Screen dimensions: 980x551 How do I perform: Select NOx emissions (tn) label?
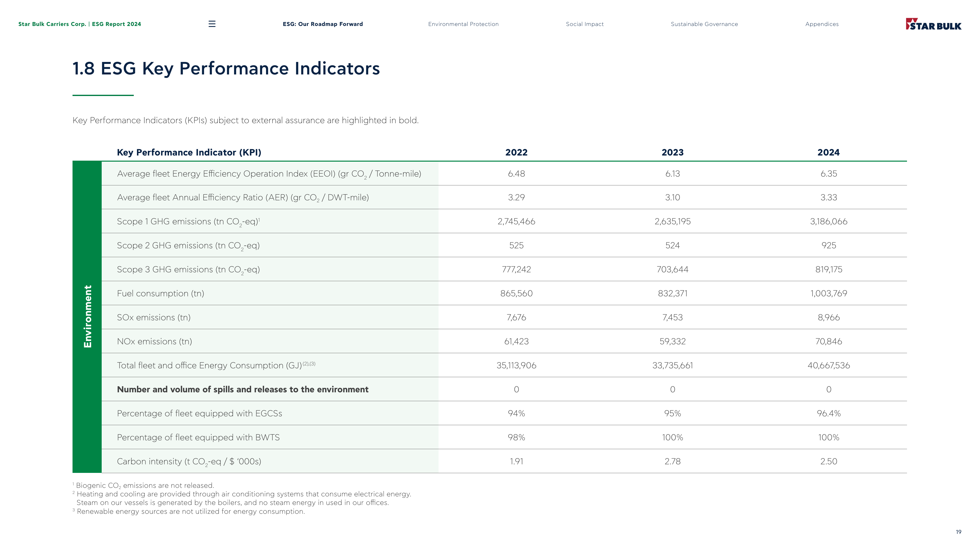click(154, 341)
